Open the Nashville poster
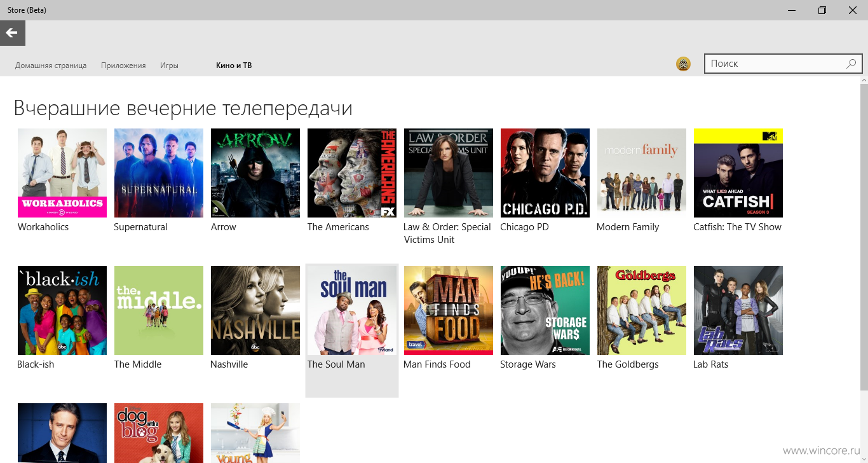The height and width of the screenshot is (463, 868). pos(255,310)
